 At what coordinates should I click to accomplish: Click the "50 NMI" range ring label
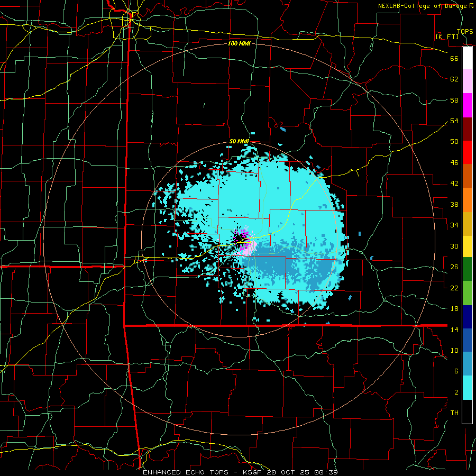(x=239, y=141)
